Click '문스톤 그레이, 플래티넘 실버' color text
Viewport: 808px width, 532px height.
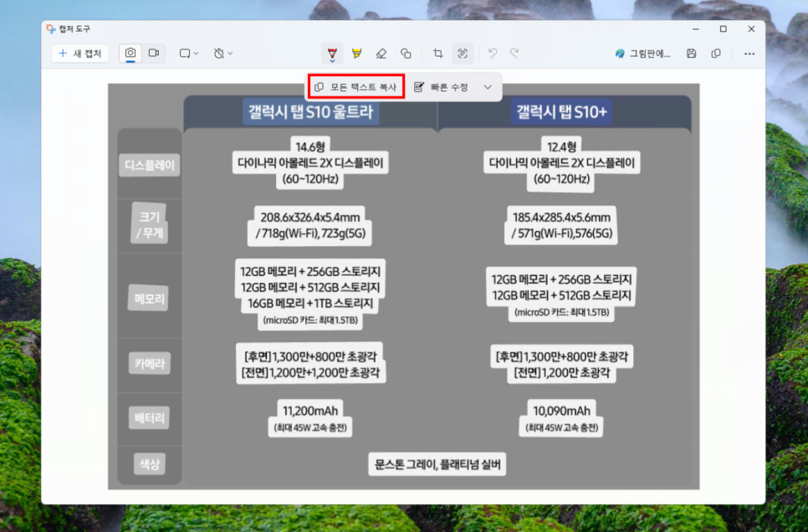click(x=437, y=464)
